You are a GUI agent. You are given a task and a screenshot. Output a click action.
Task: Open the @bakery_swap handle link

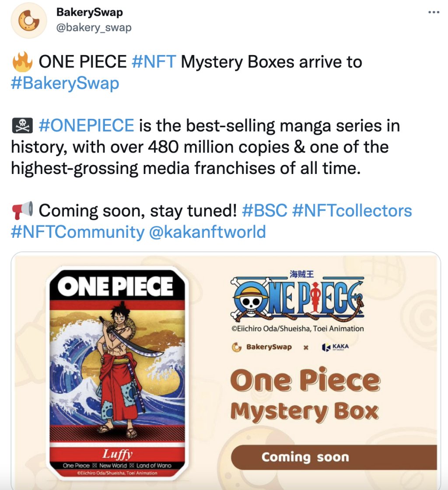94,28
